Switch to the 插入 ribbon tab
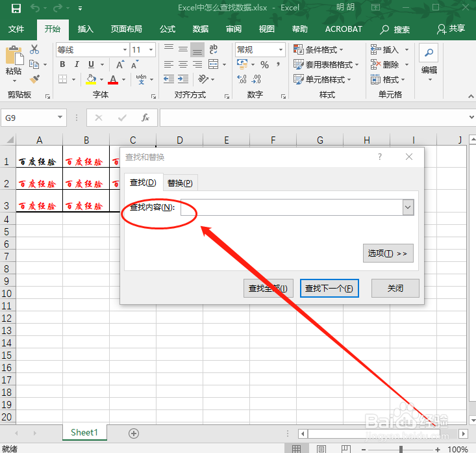 pyautogui.click(x=85, y=29)
